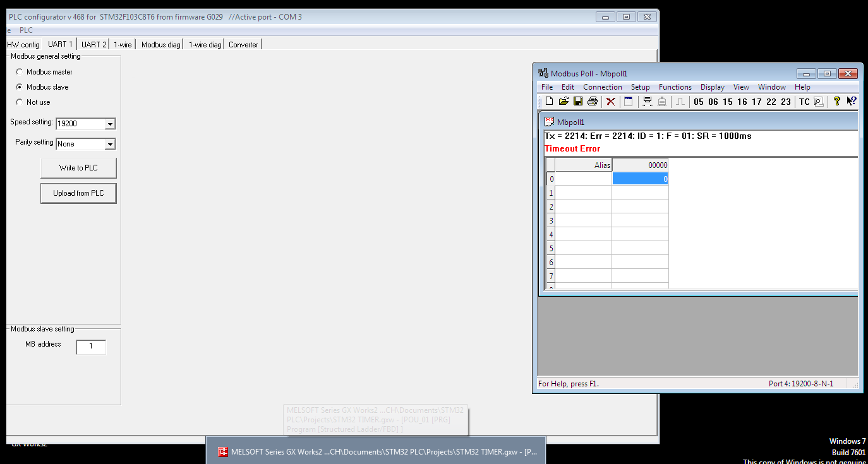Select function 06 toolbar button
Screen dimensions: 868x464
point(713,102)
